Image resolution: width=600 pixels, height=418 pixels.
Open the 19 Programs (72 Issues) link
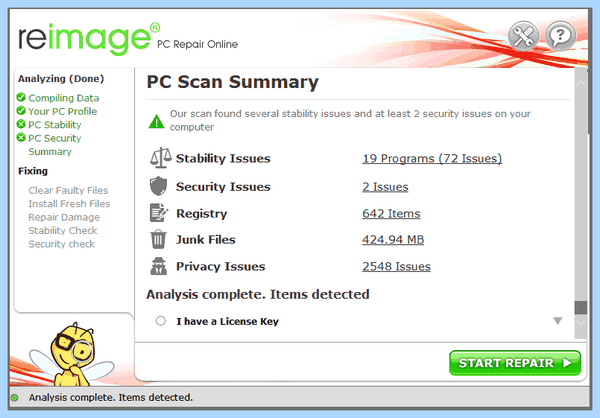(432, 158)
